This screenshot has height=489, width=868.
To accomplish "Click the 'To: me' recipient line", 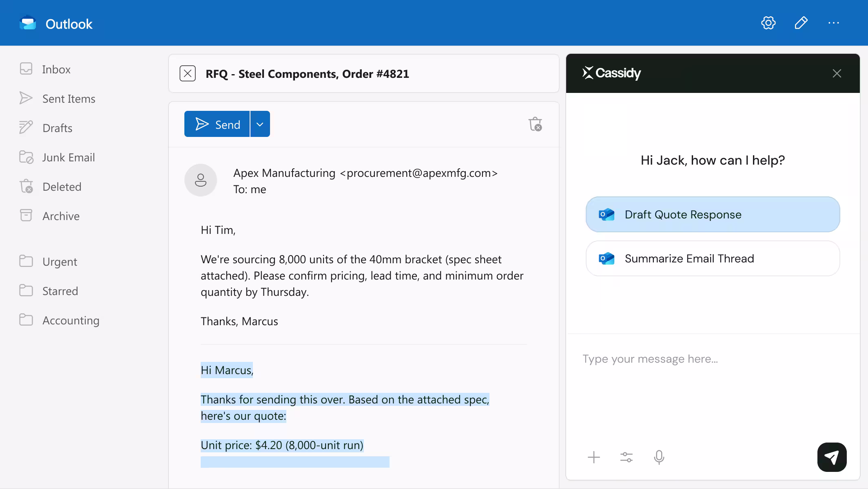I will (x=250, y=189).
